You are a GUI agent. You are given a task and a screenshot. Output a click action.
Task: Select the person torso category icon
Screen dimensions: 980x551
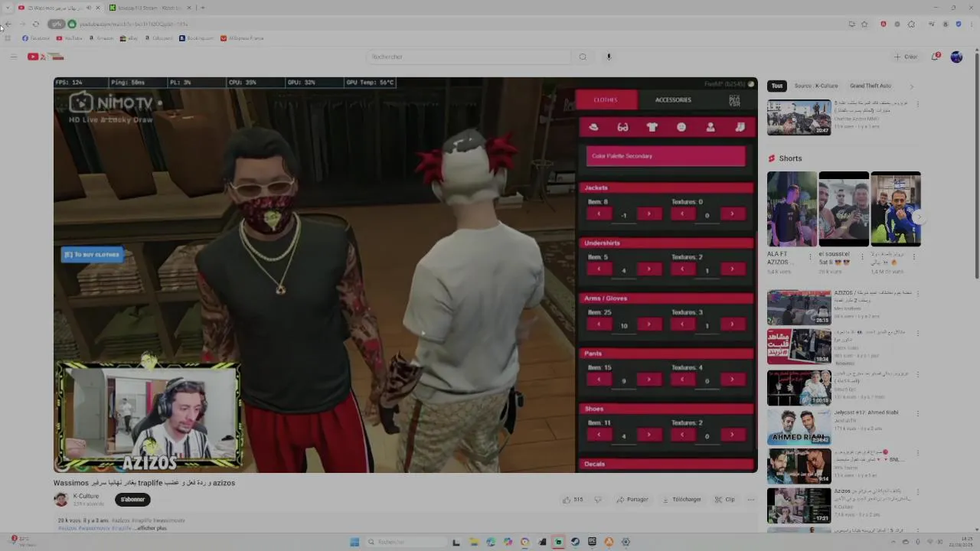point(710,127)
